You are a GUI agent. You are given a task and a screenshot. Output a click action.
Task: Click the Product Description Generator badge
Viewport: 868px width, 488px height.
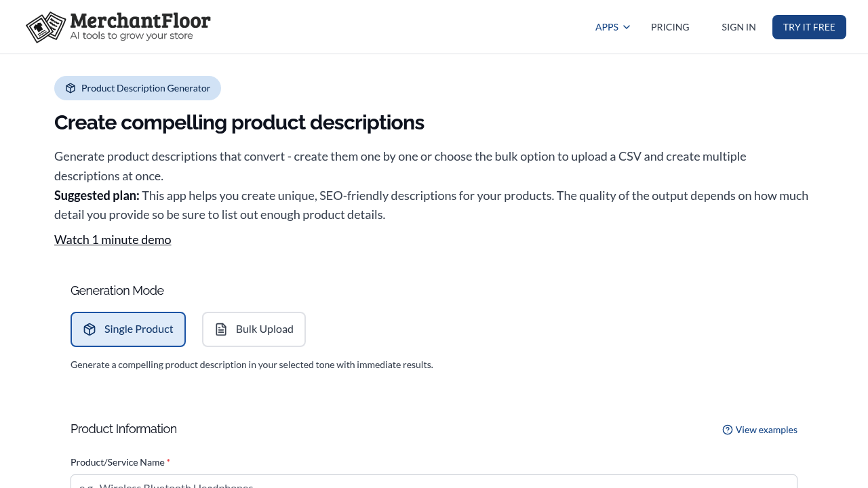pyautogui.click(x=138, y=88)
